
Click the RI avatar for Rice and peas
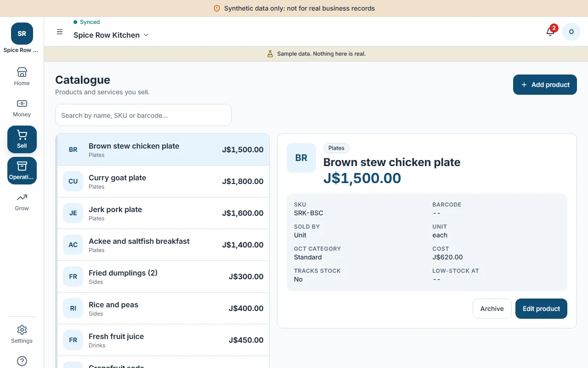tap(73, 308)
